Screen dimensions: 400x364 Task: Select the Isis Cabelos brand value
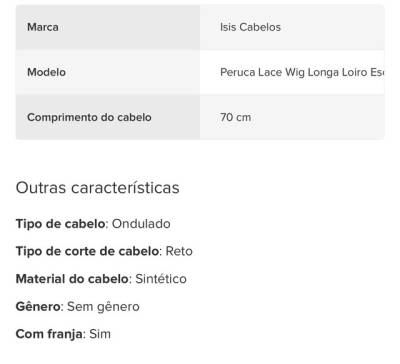pos(250,27)
